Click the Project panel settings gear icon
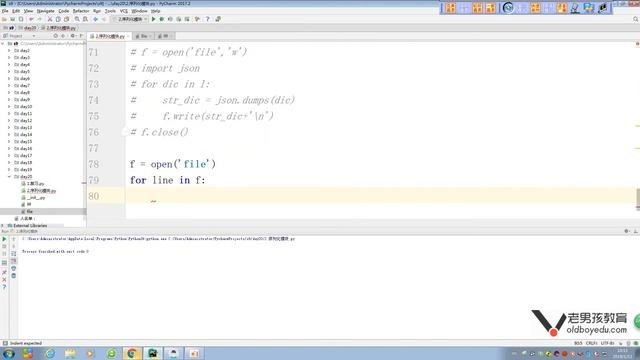The height and width of the screenshot is (360, 640). click(x=72, y=36)
